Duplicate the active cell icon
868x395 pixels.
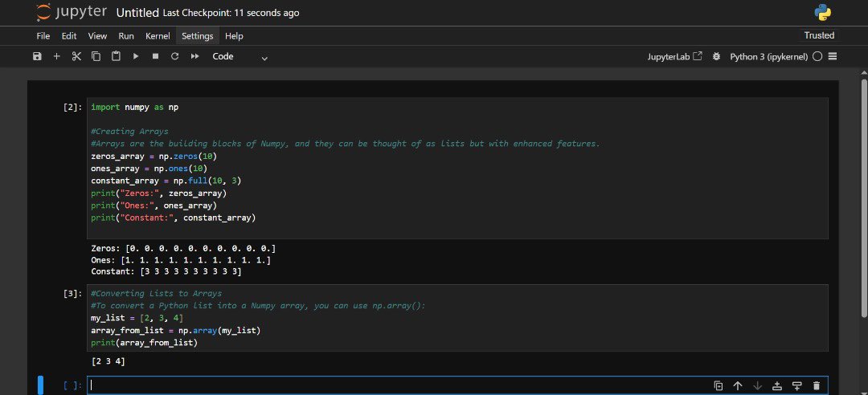pyautogui.click(x=718, y=385)
